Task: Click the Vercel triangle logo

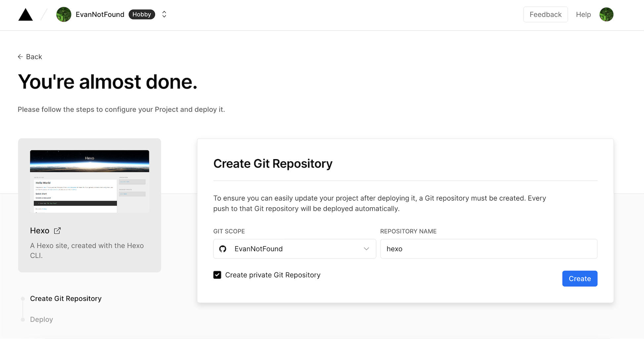Action: pos(25,15)
